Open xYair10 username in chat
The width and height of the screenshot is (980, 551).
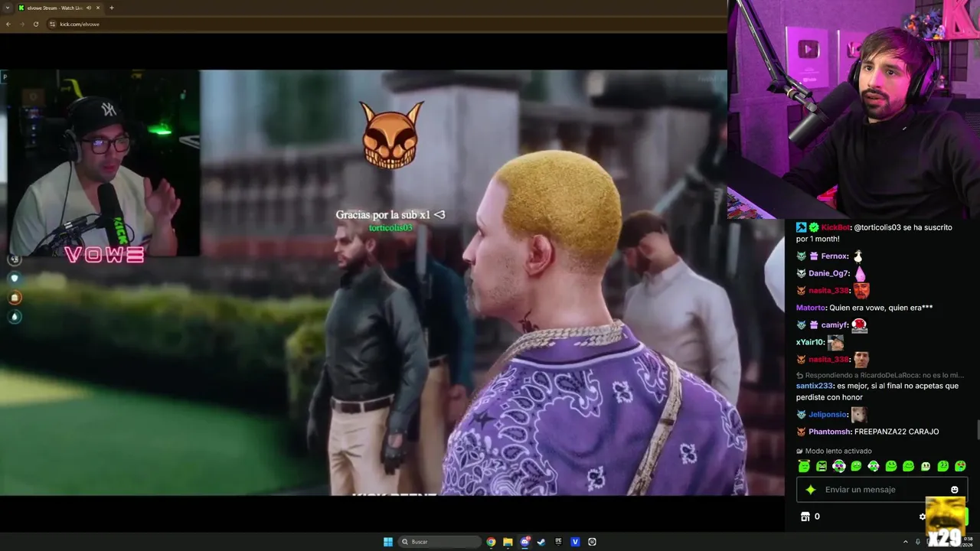coord(810,342)
